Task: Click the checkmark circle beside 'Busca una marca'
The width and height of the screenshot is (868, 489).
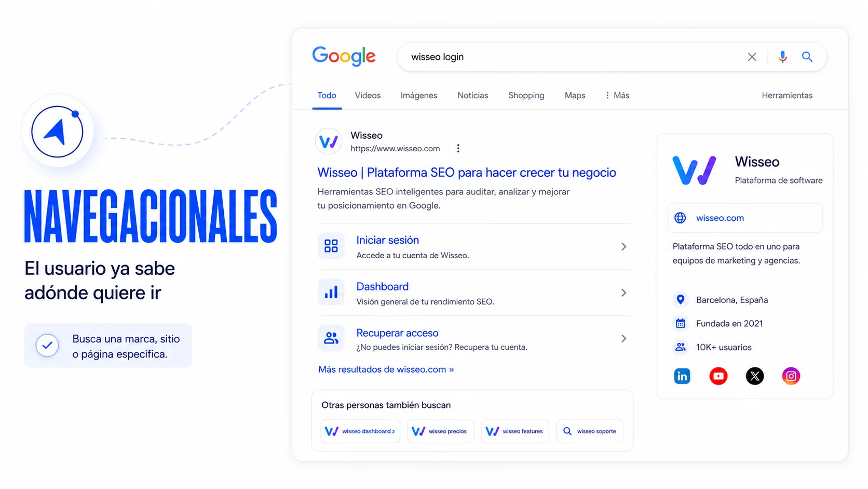Action: [47, 346]
